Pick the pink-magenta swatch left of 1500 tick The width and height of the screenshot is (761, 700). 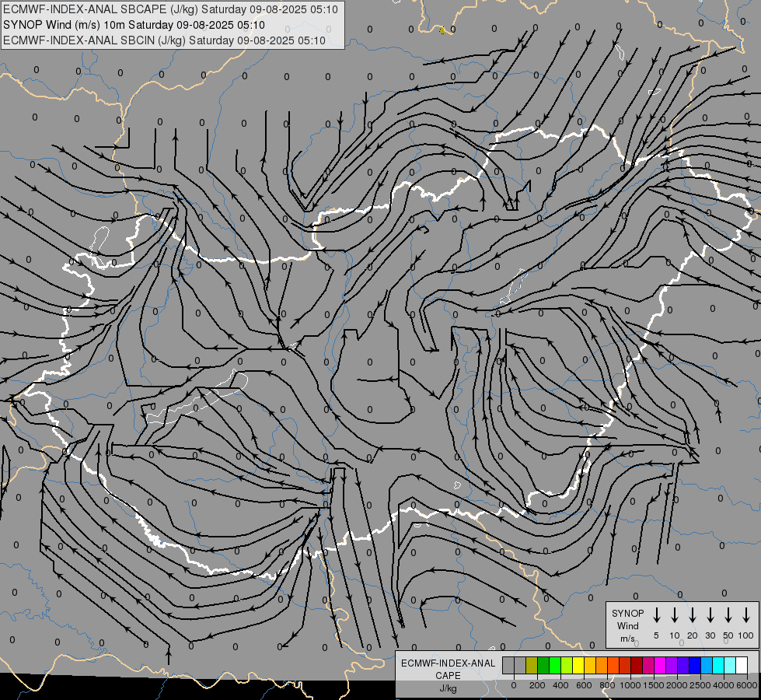tap(648, 665)
